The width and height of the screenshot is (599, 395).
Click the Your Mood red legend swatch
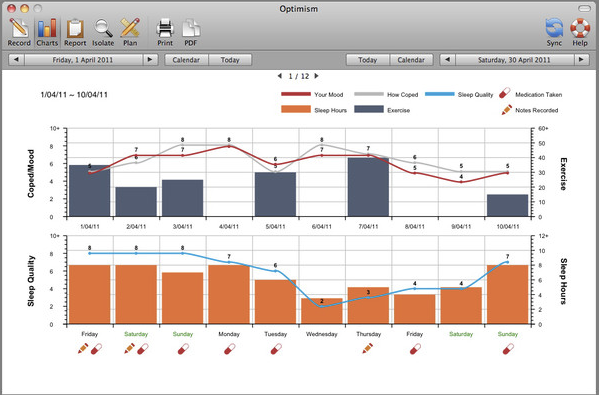tap(296, 94)
